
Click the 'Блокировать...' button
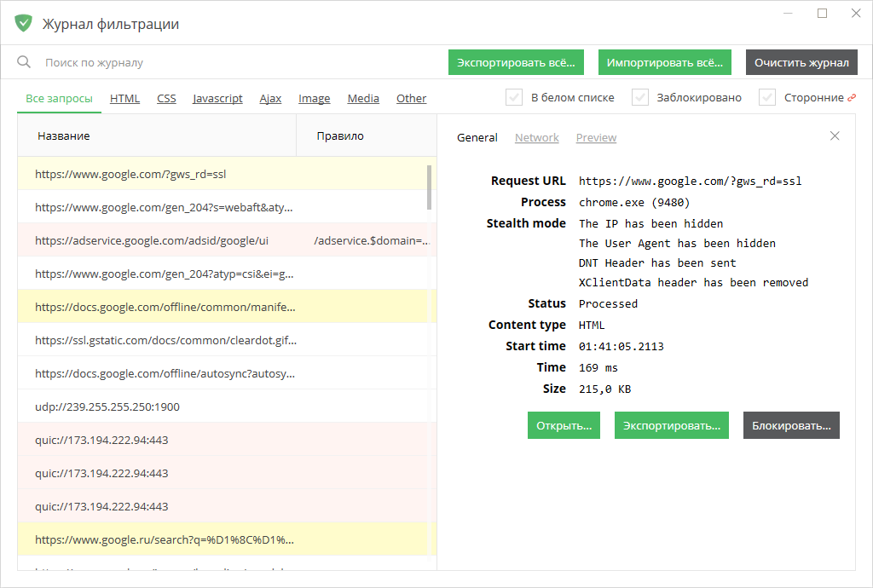791,425
